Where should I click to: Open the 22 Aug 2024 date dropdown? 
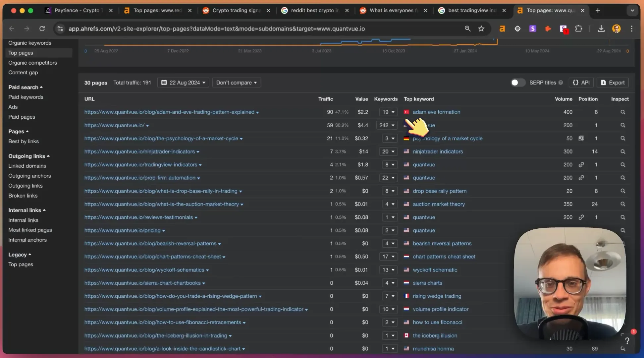(x=183, y=83)
